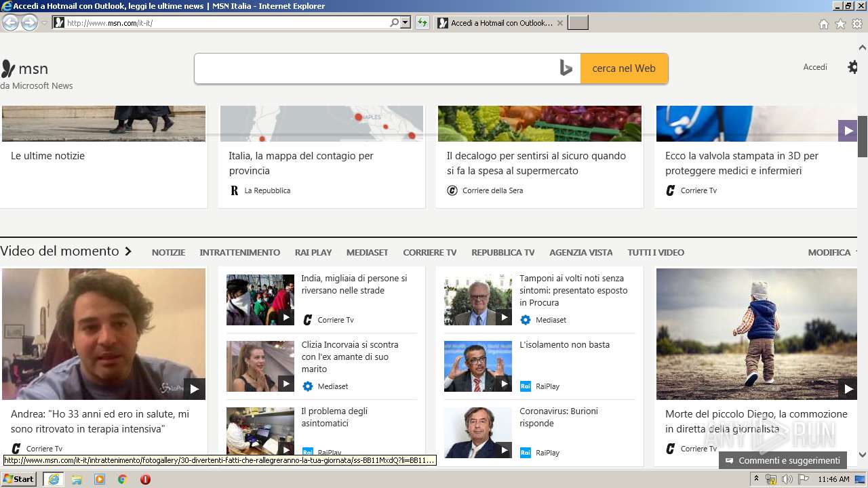The width and height of the screenshot is (868, 488).
Task: Open Clizia Incorvaia si scontra headline
Action: pyautogui.click(x=350, y=357)
